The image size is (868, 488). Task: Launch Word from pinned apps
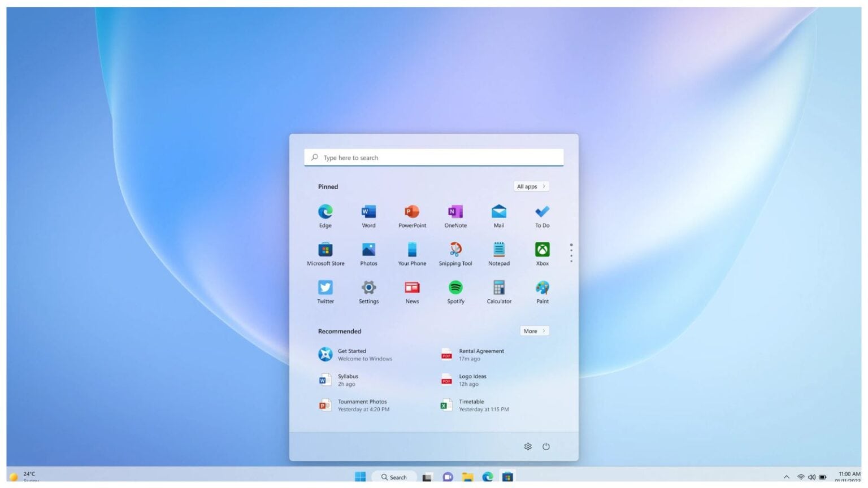[x=368, y=216]
